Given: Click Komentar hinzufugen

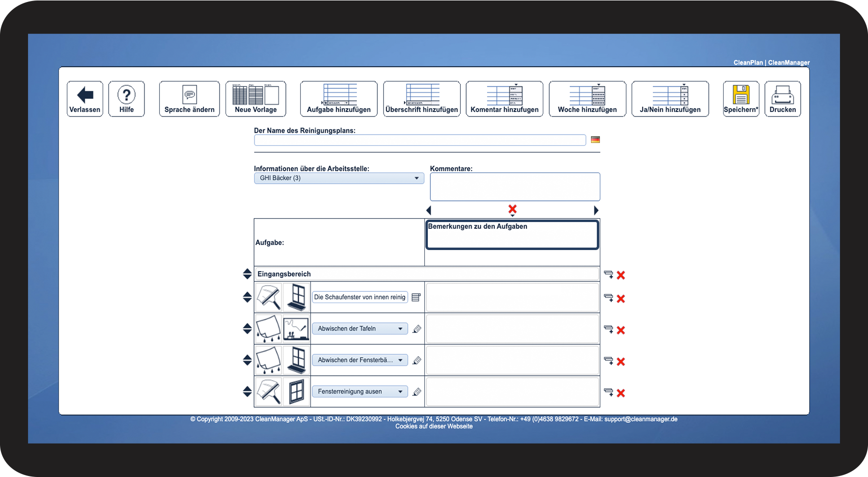Looking at the screenshot, I should tap(504, 99).
